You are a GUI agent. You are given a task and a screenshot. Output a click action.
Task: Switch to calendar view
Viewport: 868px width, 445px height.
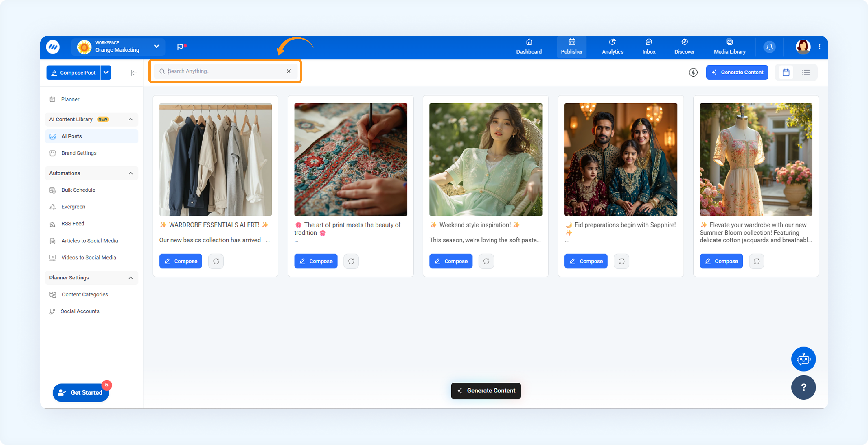pyautogui.click(x=786, y=72)
